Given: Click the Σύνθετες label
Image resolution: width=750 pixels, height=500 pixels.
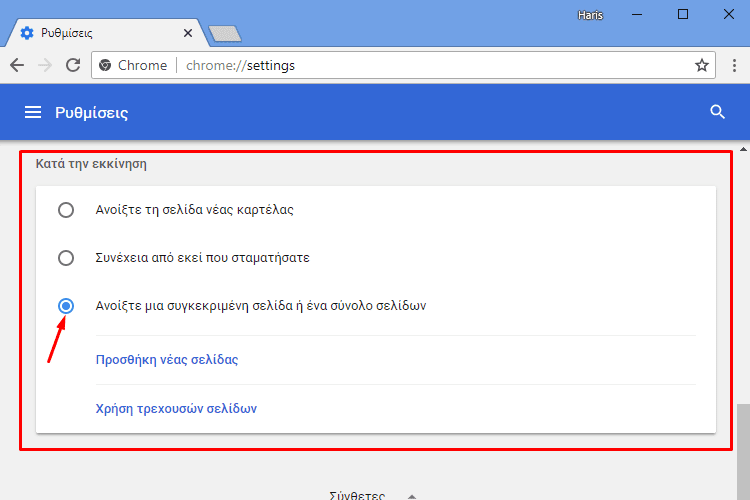Looking at the screenshot, I should pyautogui.click(x=357, y=496).
